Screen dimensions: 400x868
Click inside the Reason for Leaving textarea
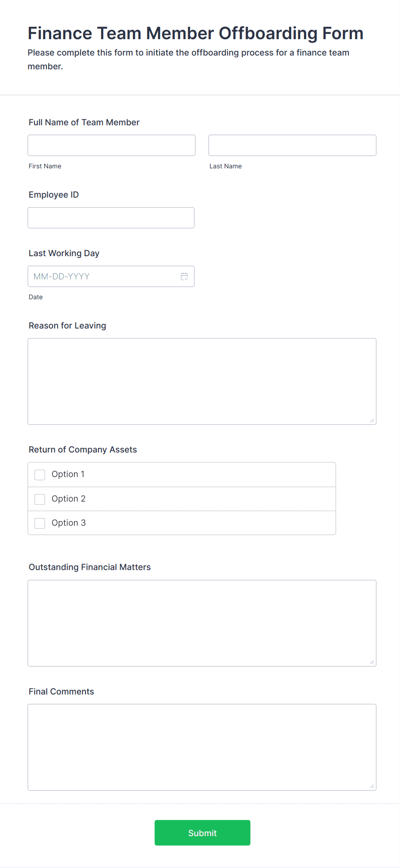pyautogui.click(x=202, y=381)
